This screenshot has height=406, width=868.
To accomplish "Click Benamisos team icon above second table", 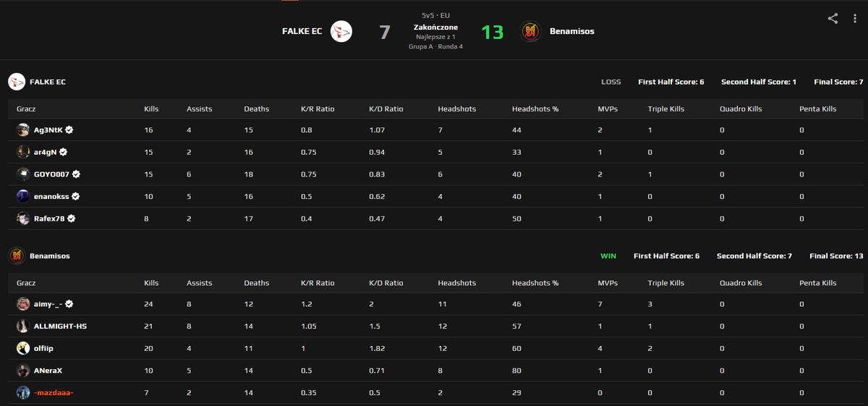I will click(x=17, y=255).
